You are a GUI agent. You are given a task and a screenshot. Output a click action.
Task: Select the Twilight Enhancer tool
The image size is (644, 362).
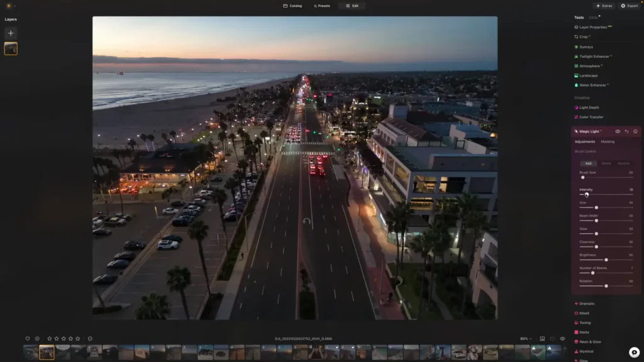594,56
